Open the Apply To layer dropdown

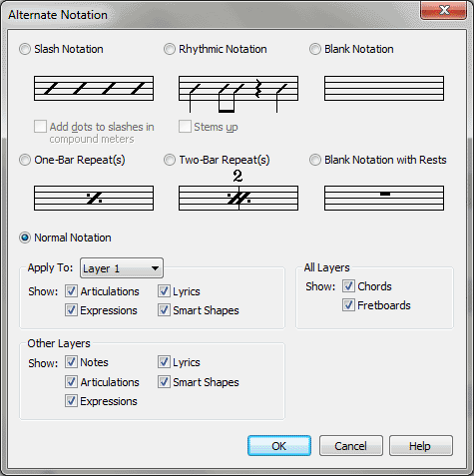tap(122, 268)
